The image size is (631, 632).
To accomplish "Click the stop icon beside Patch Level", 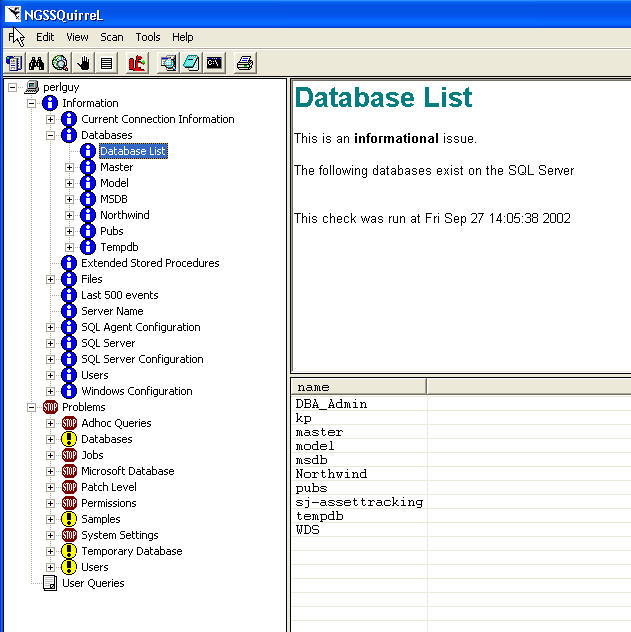I will [69, 487].
